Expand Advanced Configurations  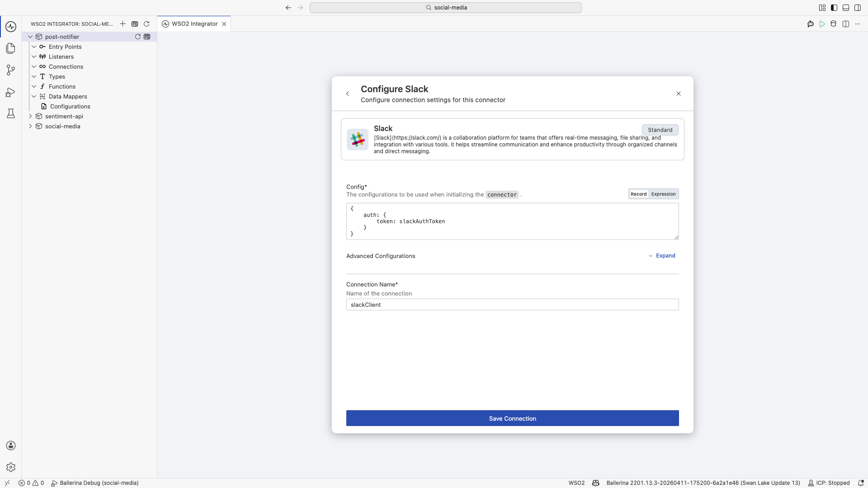pyautogui.click(x=662, y=256)
